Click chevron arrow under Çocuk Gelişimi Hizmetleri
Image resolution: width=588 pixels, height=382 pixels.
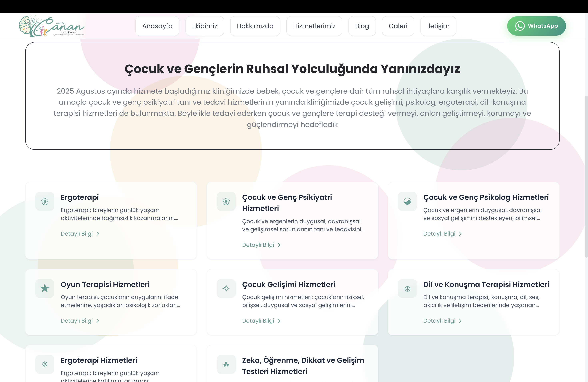[x=279, y=321]
